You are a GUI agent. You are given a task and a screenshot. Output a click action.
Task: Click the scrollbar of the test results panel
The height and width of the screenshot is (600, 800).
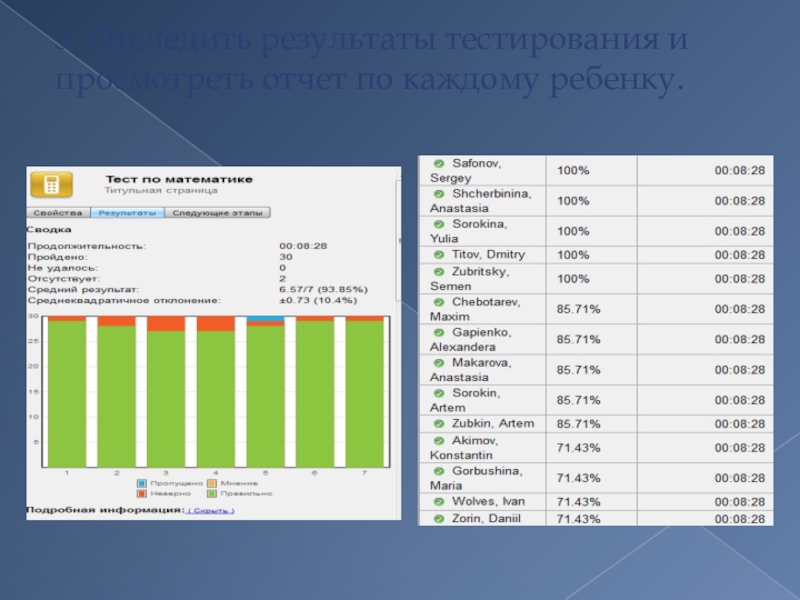[x=398, y=240]
